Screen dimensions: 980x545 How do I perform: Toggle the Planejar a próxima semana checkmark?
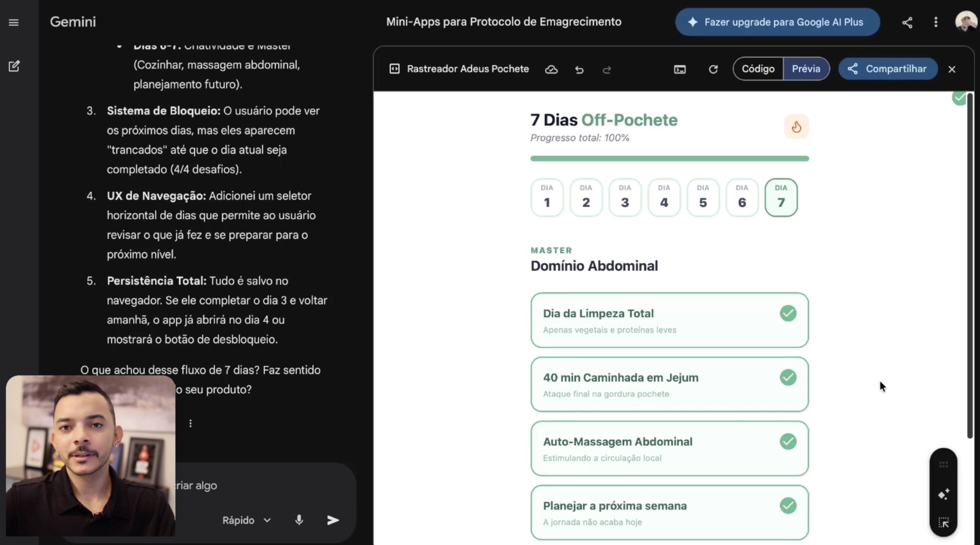[788, 506]
